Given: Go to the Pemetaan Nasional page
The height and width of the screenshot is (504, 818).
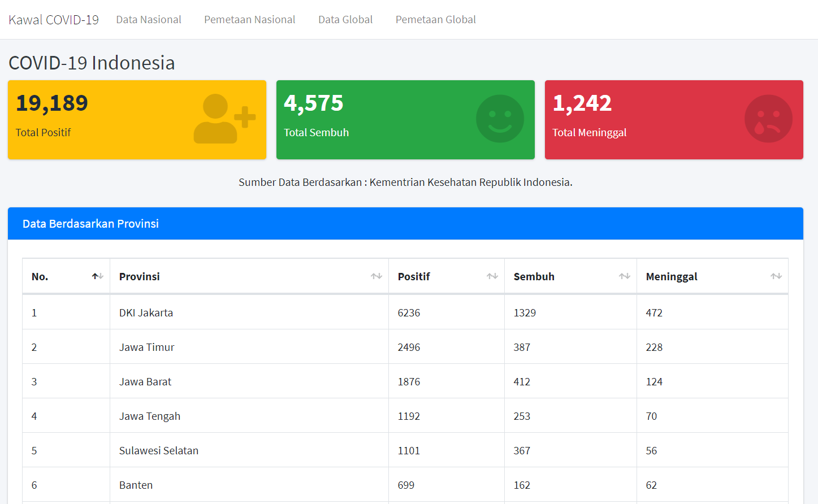Looking at the screenshot, I should (x=250, y=20).
